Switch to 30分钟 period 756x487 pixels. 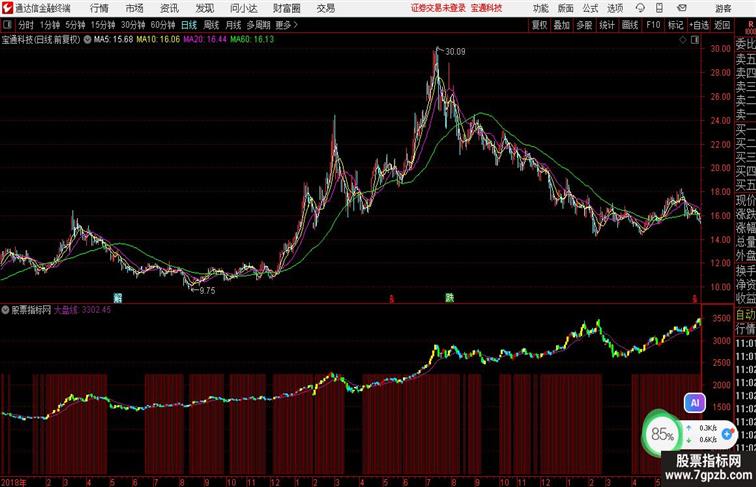coord(133,25)
